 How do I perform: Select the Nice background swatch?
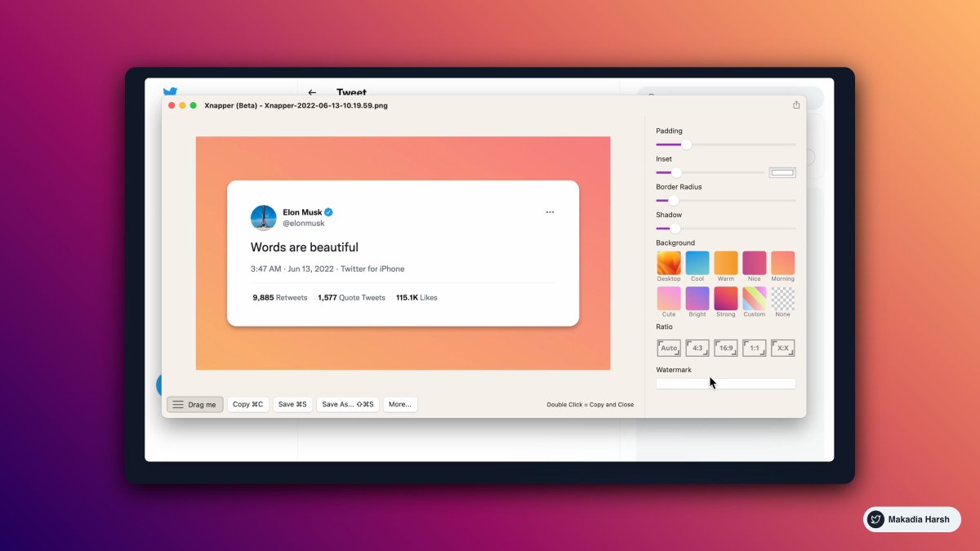(754, 263)
